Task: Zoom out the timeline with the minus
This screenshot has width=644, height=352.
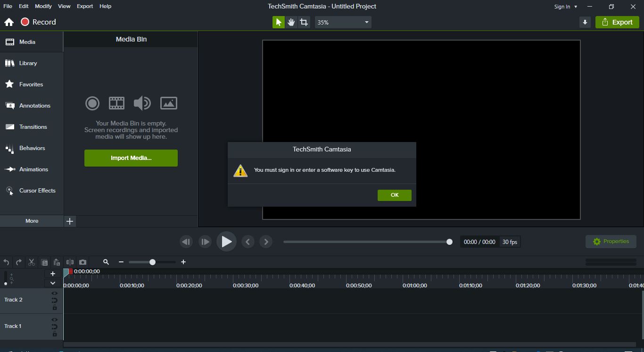Action: pyautogui.click(x=121, y=262)
